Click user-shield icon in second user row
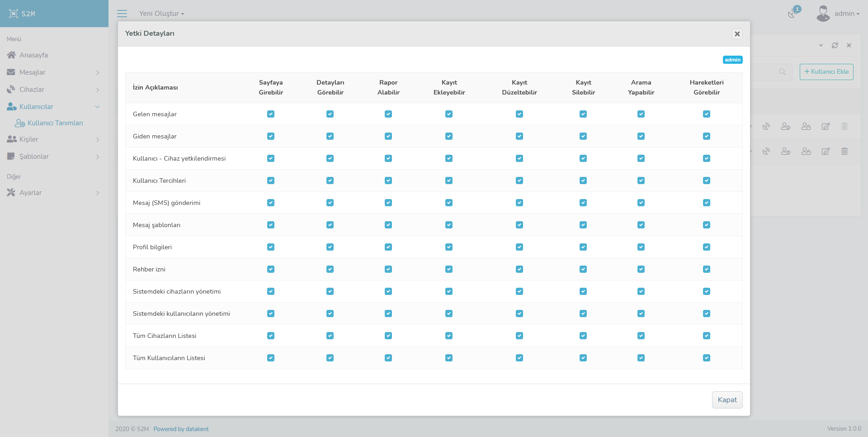868x437 pixels. coord(785,151)
